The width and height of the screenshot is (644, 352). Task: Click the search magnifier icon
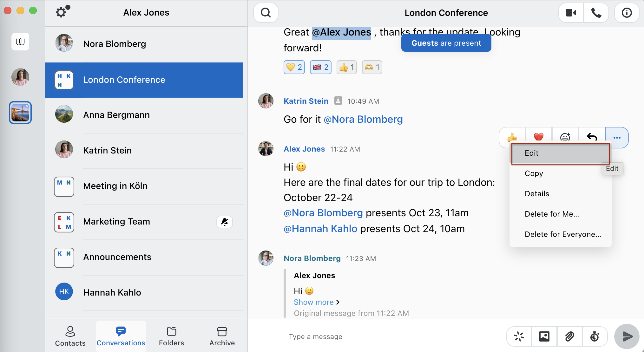click(x=266, y=13)
